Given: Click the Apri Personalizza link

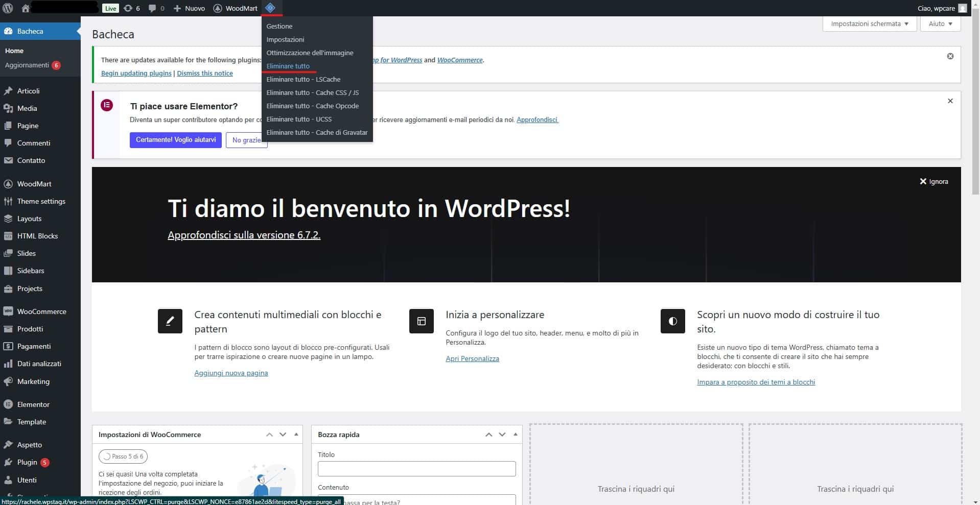Looking at the screenshot, I should tap(472, 358).
